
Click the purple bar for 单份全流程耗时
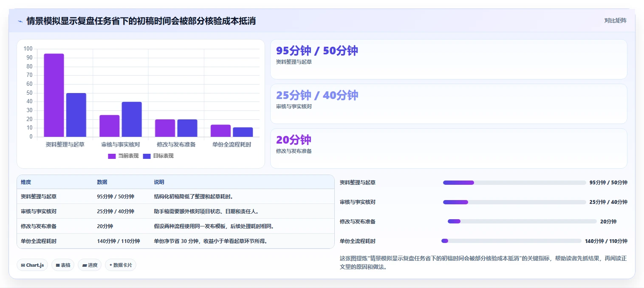click(x=220, y=131)
